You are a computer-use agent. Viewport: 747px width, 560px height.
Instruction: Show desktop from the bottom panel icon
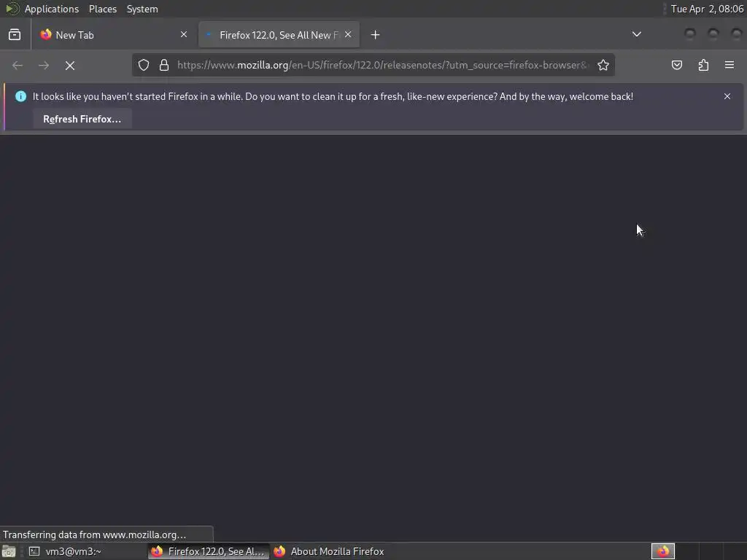pyautogui.click(x=9, y=551)
